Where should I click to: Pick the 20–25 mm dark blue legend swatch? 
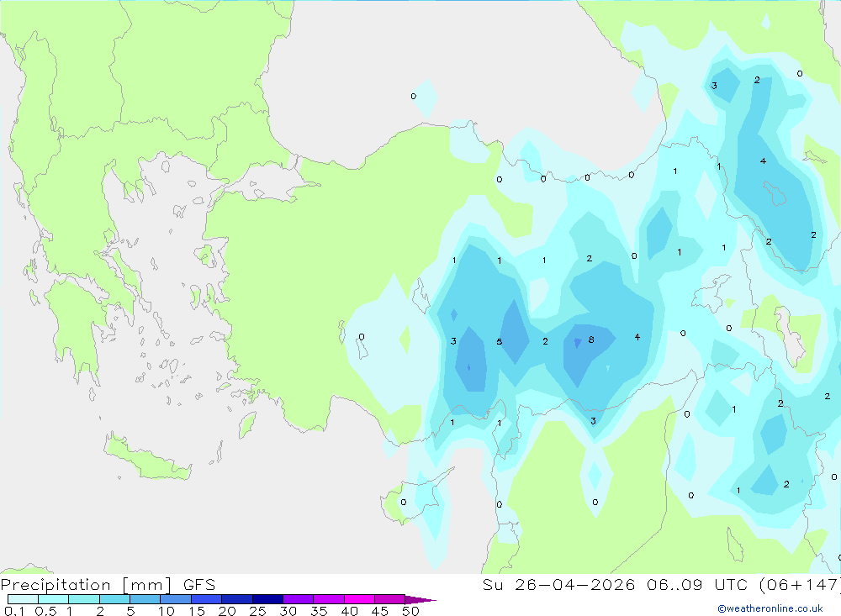coord(237,599)
